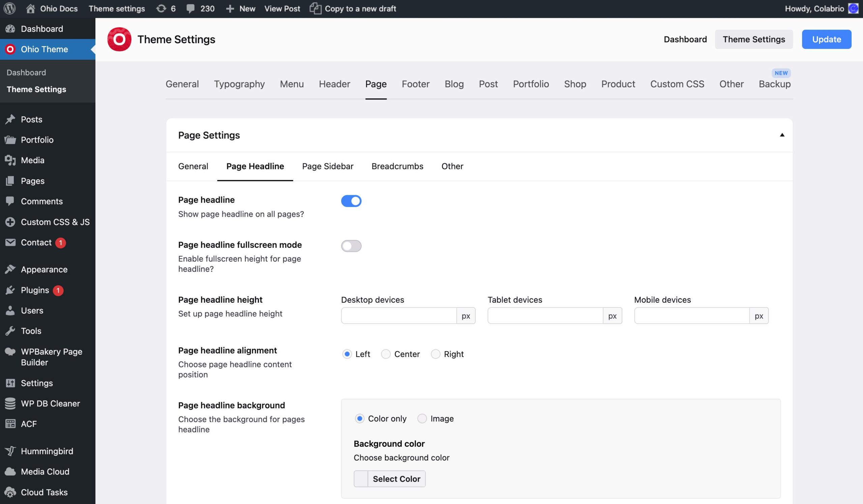Open comments bubble icon showing 230

(190, 9)
